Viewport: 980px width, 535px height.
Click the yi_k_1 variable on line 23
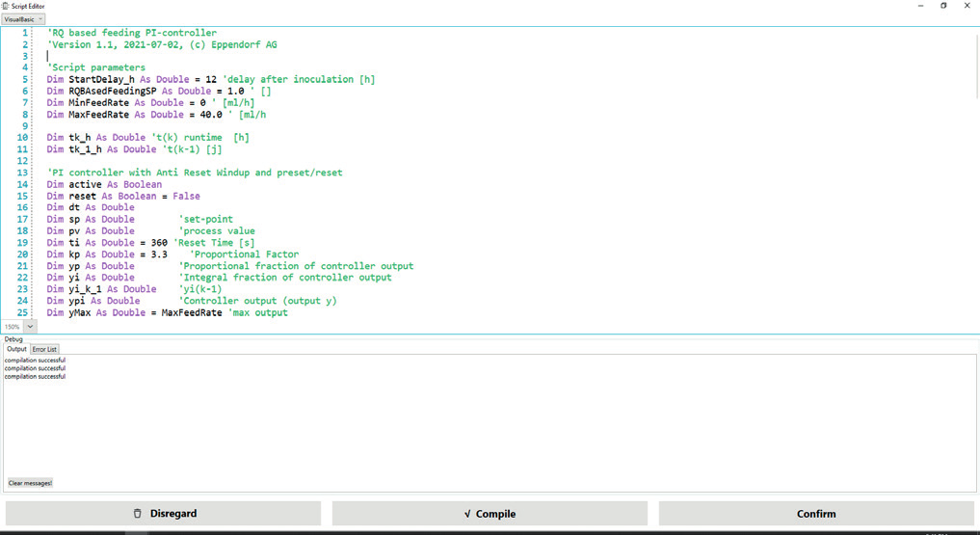[85, 289]
